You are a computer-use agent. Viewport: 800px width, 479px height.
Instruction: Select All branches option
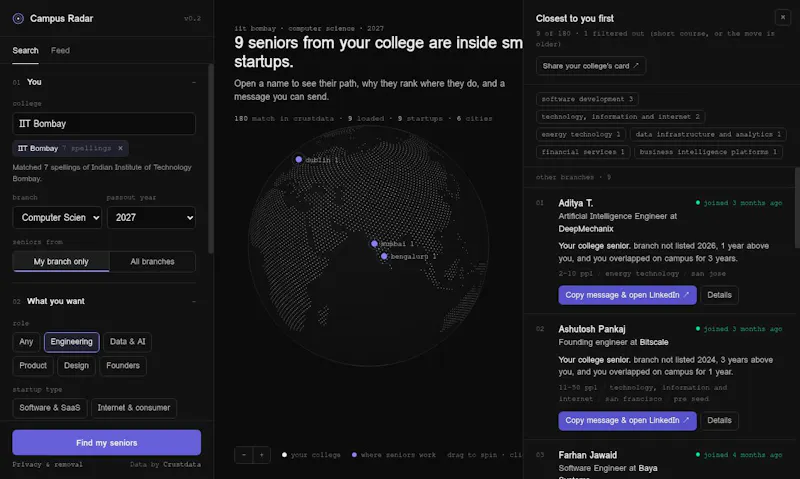click(153, 262)
